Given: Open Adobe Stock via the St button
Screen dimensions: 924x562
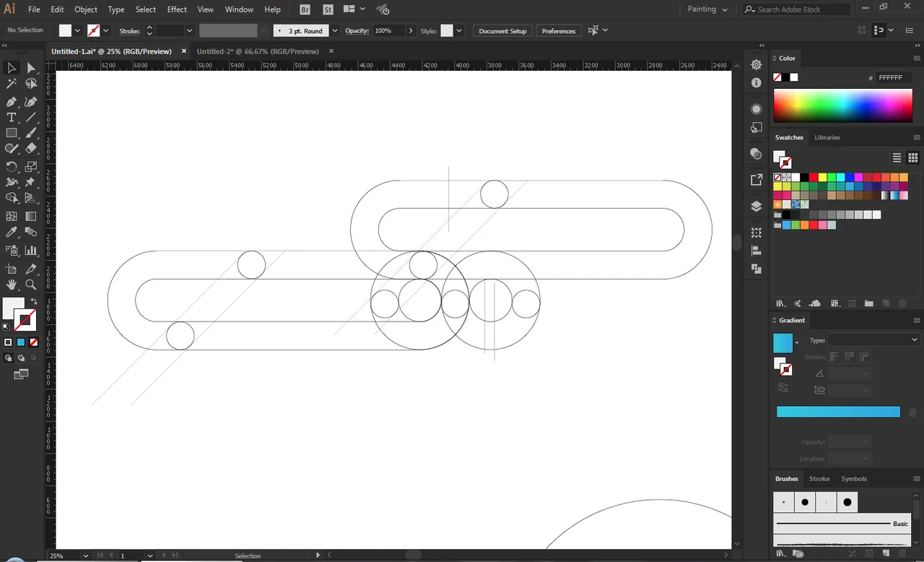Looking at the screenshot, I should pos(328,9).
